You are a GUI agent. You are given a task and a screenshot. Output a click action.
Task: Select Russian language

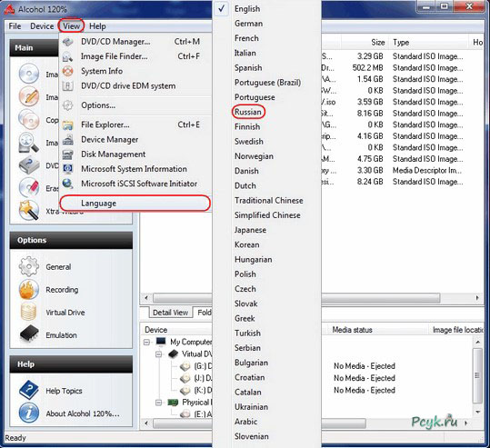pyautogui.click(x=248, y=112)
